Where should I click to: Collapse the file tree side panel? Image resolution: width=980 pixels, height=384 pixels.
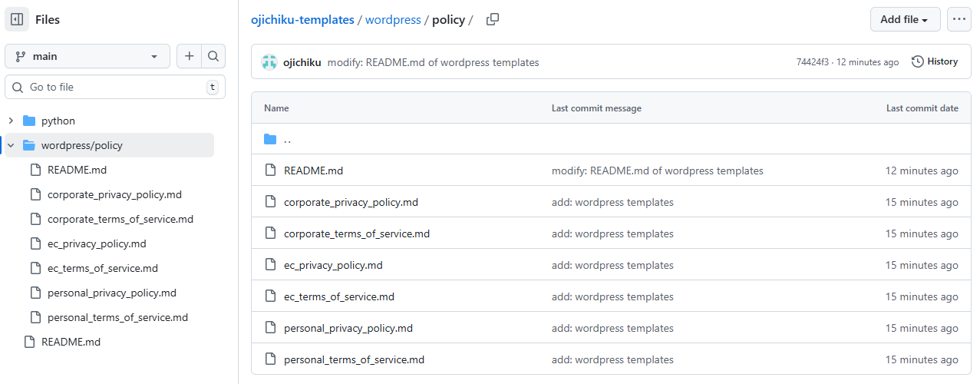coord(18,19)
